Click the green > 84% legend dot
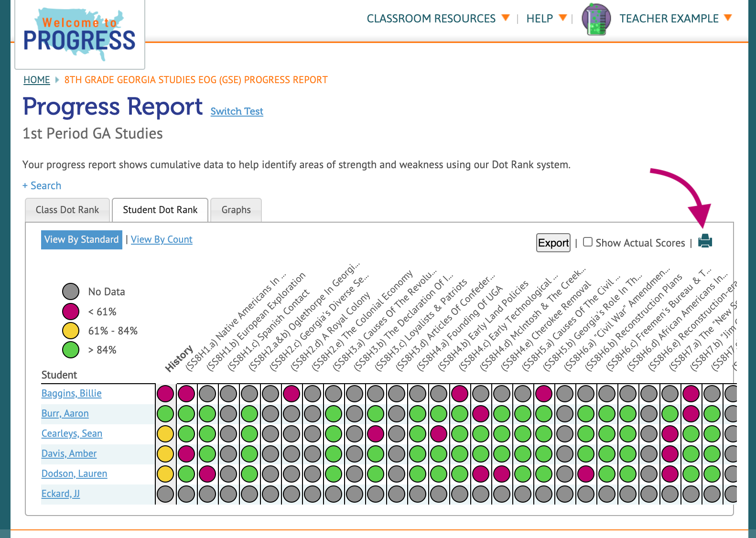Screen dimensions: 756x538 [x=71, y=350]
